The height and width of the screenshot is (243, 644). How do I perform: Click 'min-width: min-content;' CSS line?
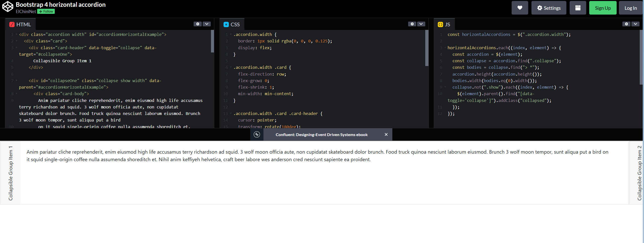(265, 94)
